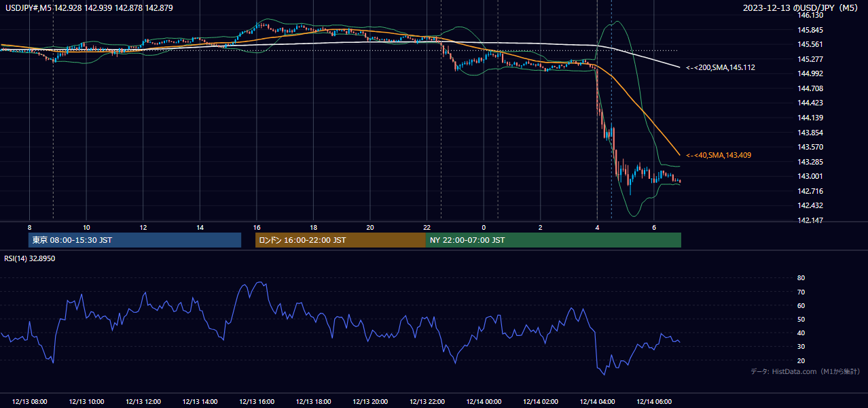Click RSI scale level 80
The height and width of the screenshot is (408, 868).
click(801, 278)
